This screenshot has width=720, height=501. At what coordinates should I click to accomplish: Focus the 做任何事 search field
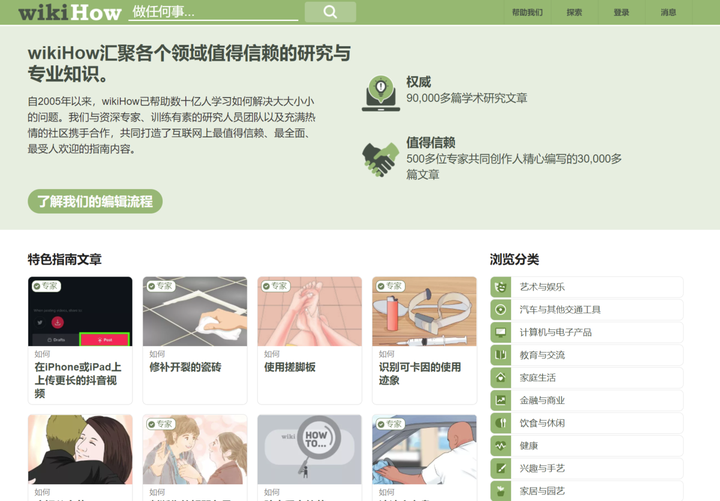click(213, 12)
